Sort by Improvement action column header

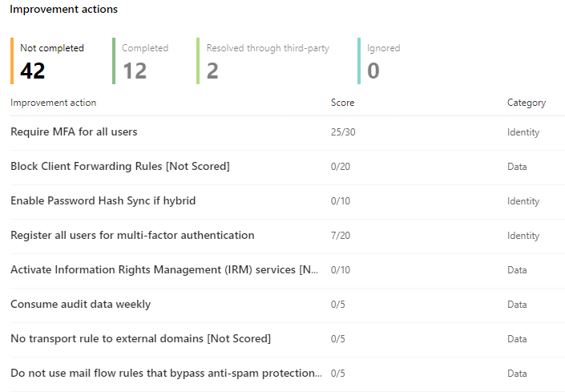click(53, 103)
